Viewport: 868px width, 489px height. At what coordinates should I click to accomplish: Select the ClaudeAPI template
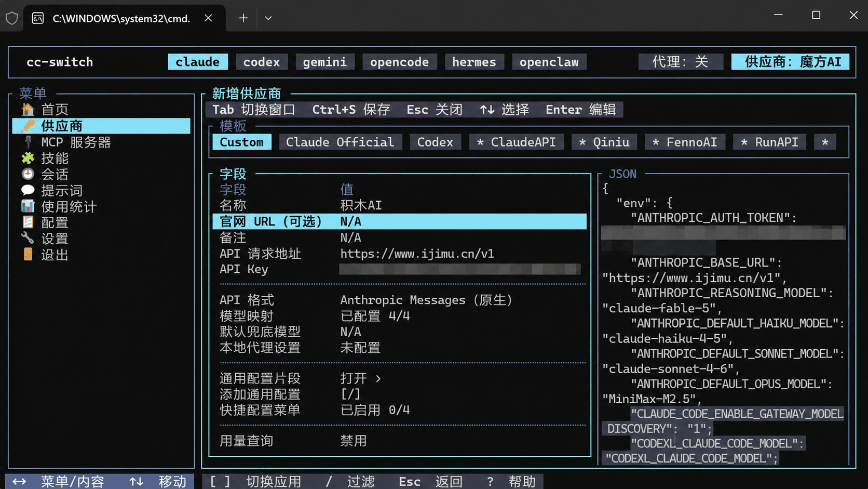516,142
